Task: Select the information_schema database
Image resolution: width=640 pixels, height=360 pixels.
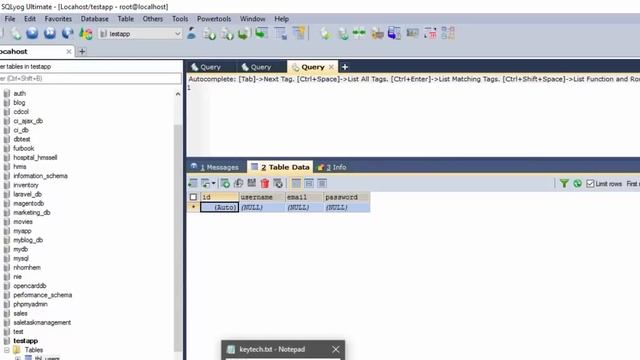Action: [x=40, y=176]
